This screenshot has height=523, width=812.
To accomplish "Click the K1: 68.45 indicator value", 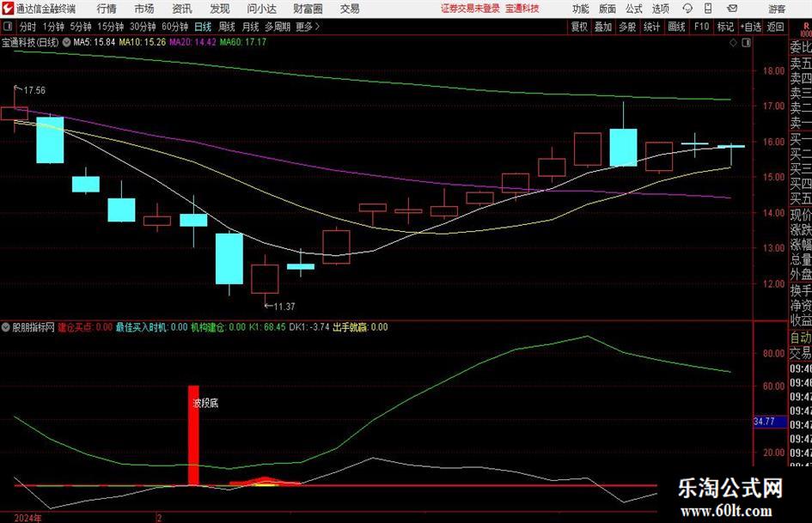I will [267, 327].
